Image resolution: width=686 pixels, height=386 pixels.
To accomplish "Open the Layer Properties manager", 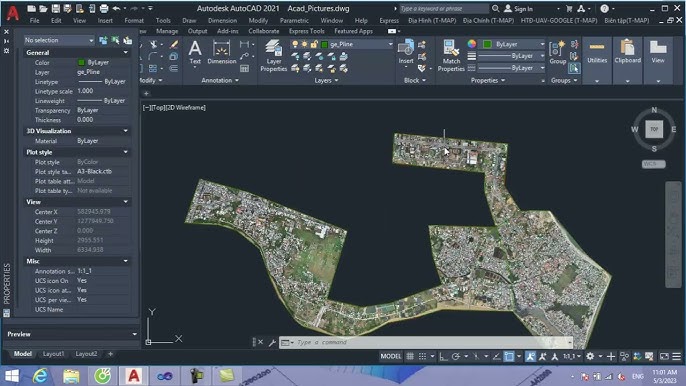I will coord(273,56).
